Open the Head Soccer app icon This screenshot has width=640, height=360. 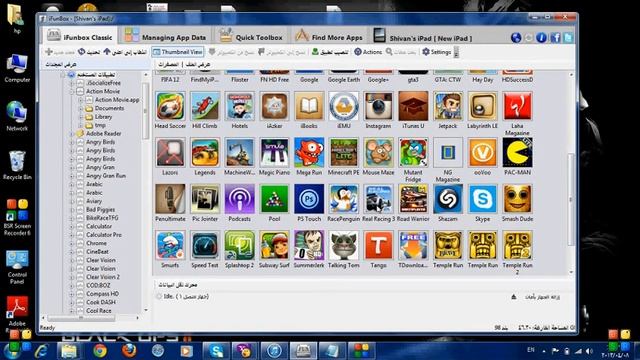click(170, 106)
